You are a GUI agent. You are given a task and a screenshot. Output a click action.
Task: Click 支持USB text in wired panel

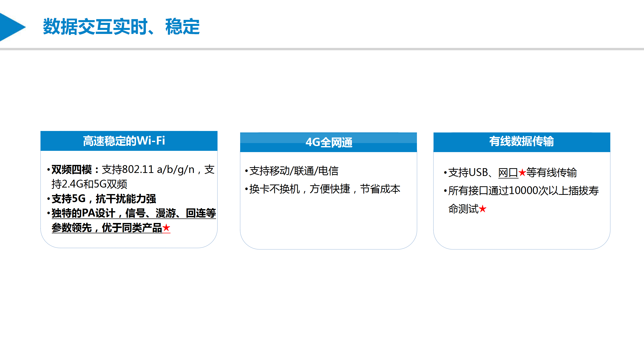pos(468,173)
